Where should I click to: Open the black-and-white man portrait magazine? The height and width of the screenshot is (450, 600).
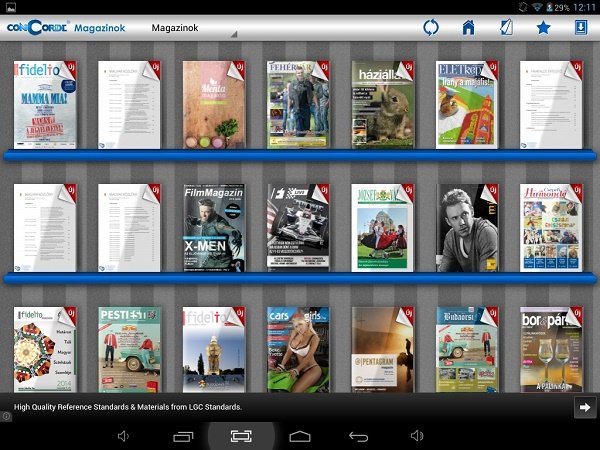(467, 228)
